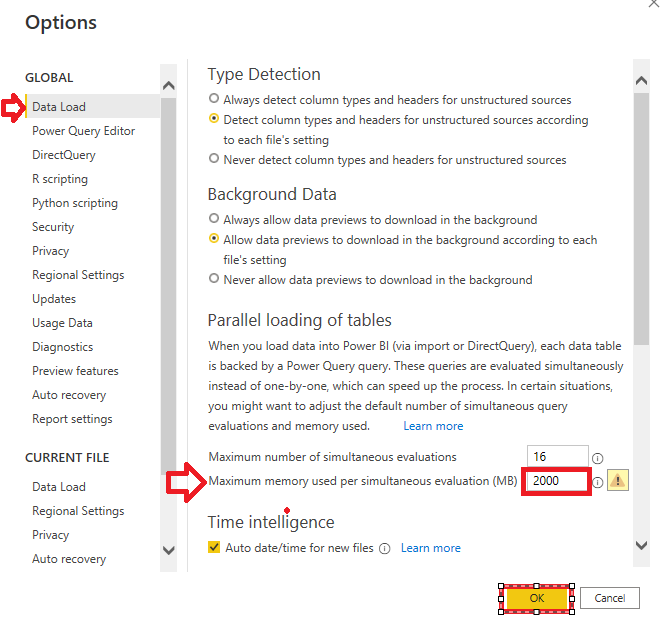The width and height of the screenshot is (660, 622).
Task: Click the settings pane scroll down arrow
Action: click(642, 545)
